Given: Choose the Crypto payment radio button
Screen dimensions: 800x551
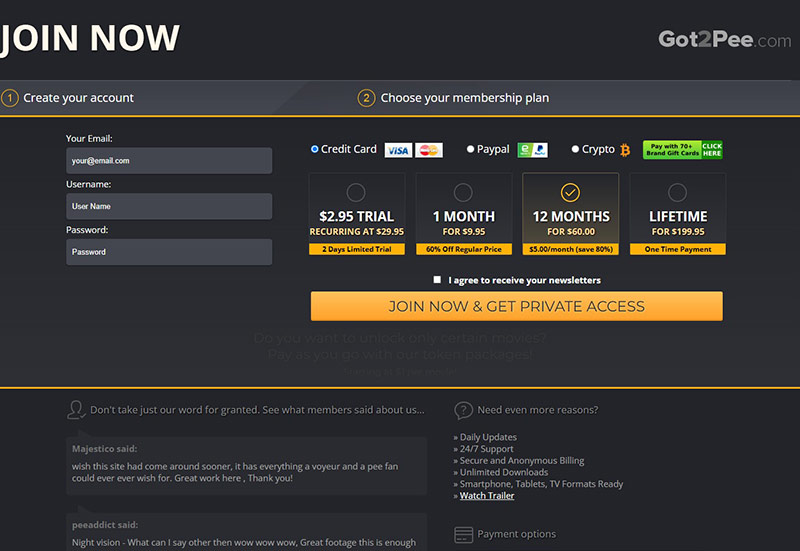Looking at the screenshot, I should tap(575, 149).
